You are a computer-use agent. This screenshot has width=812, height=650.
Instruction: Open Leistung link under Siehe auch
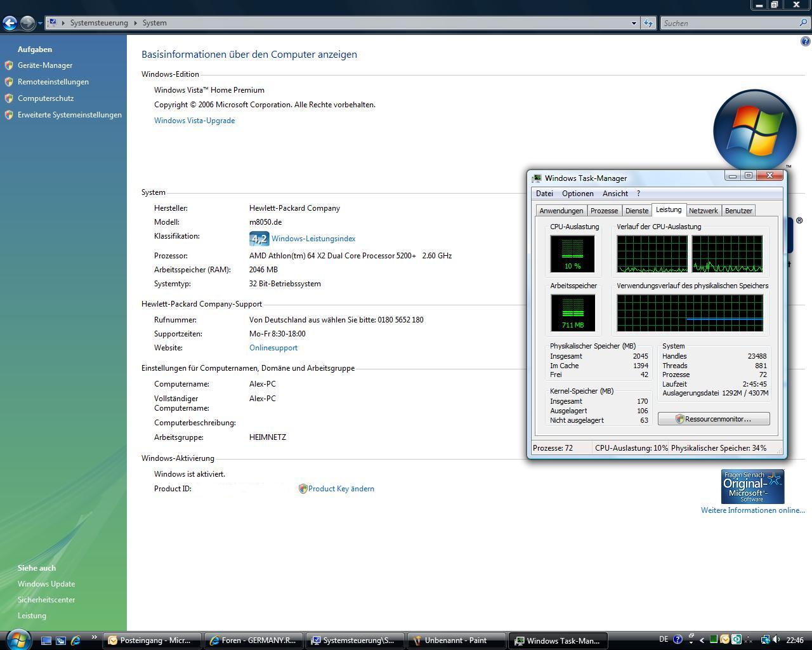(x=32, y=616)
